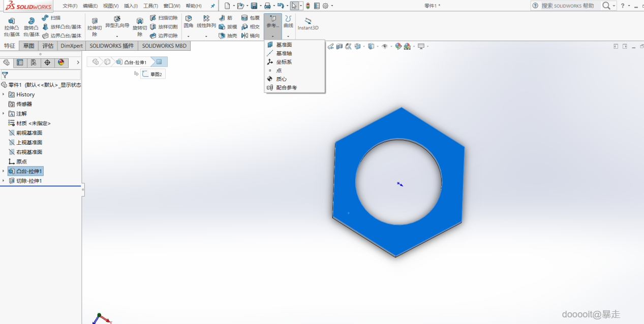Choose 点 from reference geometry menu
This screenshot has width=644, height=324.
tap(295, 71)
